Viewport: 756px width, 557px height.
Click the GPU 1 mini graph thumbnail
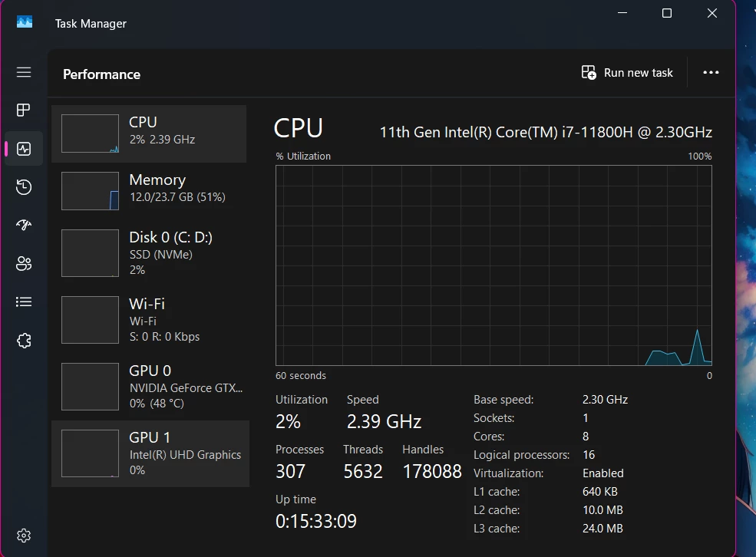(x=90, y=453)
